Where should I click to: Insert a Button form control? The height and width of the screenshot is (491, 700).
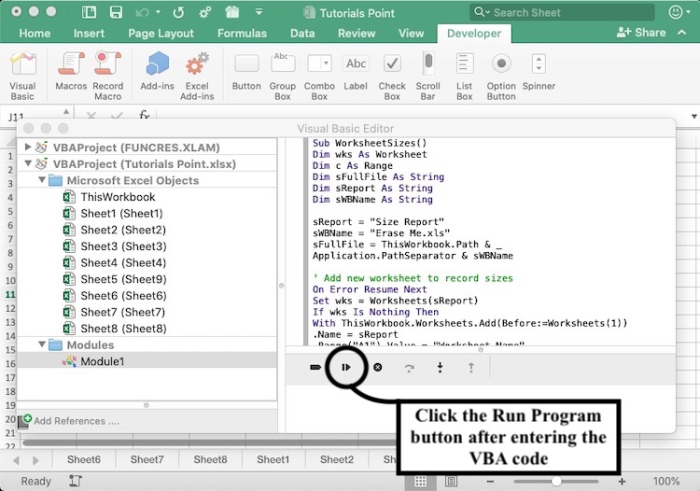(x=246, y=64)
